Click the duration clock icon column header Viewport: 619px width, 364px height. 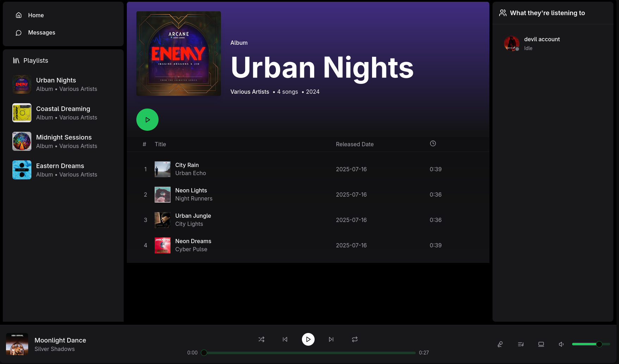point(433,143)
